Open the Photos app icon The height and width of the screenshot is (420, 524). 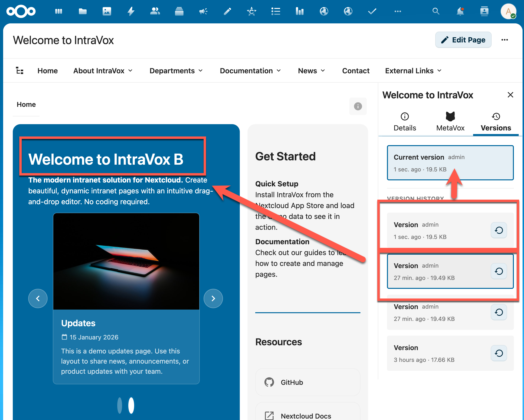coord(107,11)
